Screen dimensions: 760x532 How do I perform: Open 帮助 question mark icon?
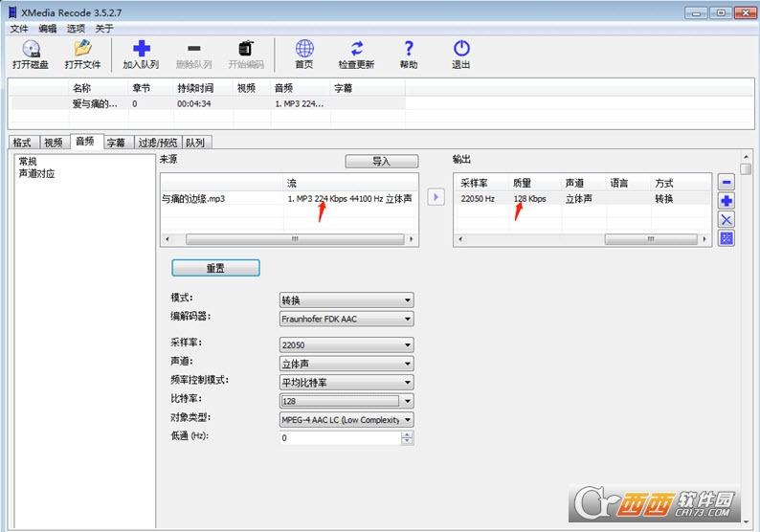tap(409, 49)
